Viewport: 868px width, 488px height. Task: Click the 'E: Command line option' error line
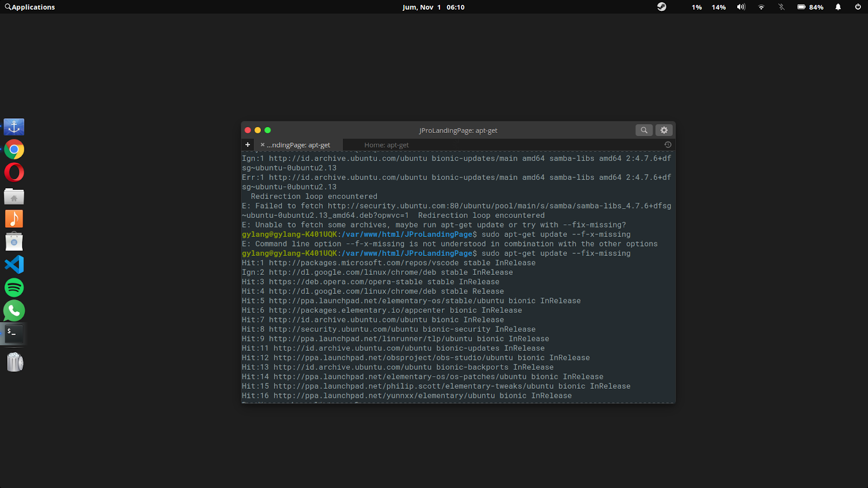450,244
